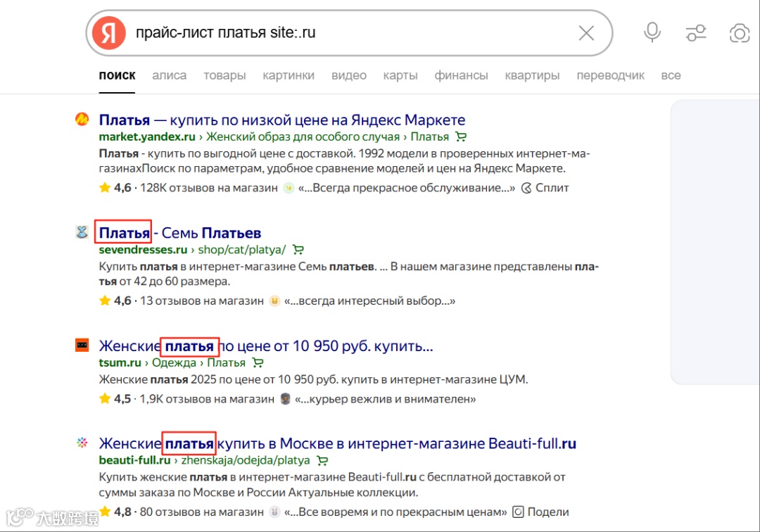Click Сплит icon in Market result
This screenshot has height=532, width=760.
click(526, 188)
